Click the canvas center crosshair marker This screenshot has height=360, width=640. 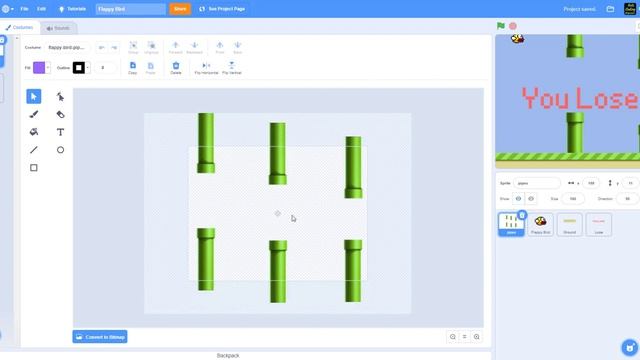click(x=278, y=213)
